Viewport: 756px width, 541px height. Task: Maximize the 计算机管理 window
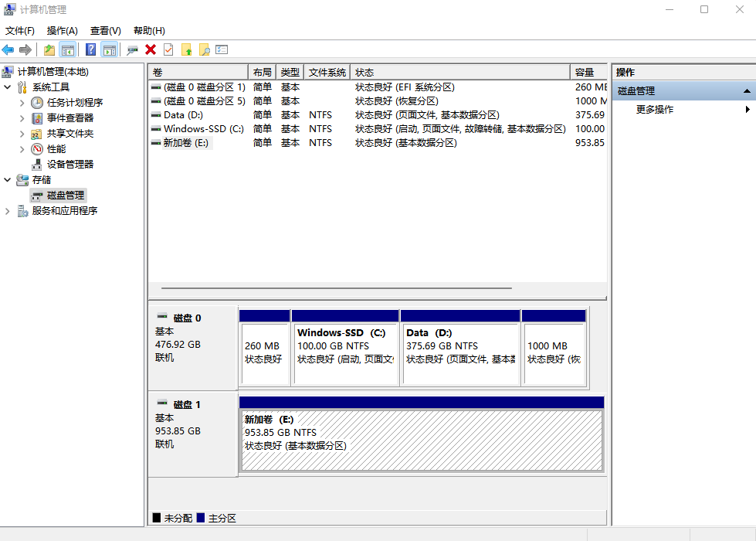[704, 9]
